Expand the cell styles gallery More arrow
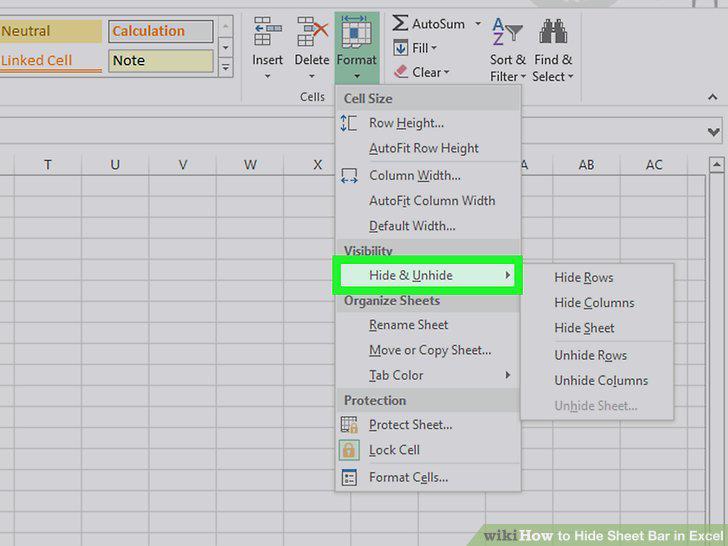The image size is (728, 546). click(x=225, y=68)
